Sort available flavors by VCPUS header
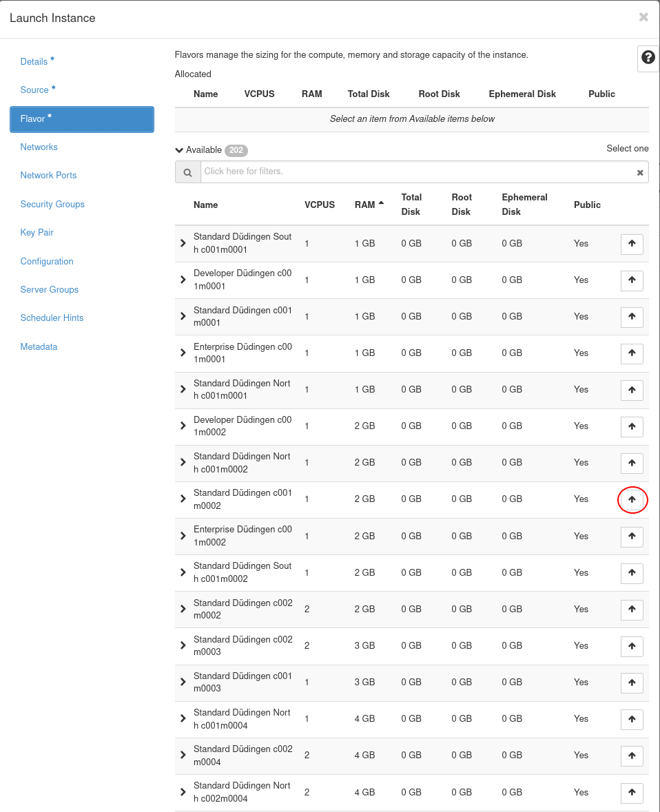 click(320, 205)
